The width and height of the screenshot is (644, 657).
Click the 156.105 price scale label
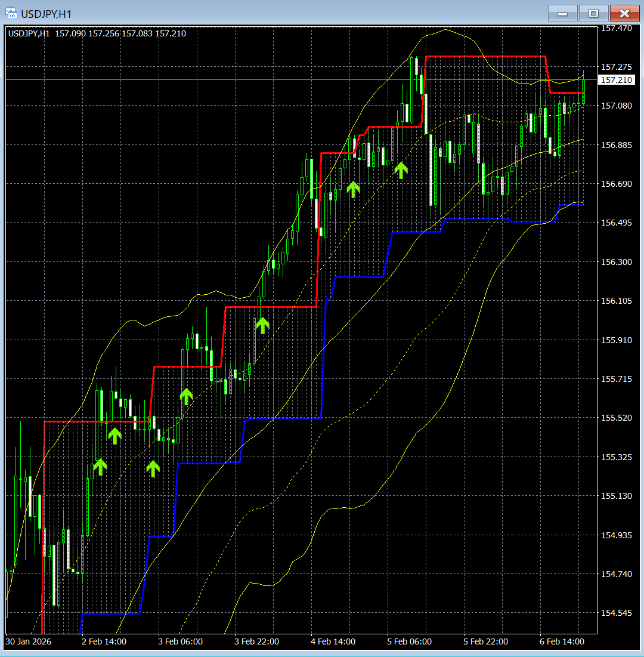(x=617, y=301)
